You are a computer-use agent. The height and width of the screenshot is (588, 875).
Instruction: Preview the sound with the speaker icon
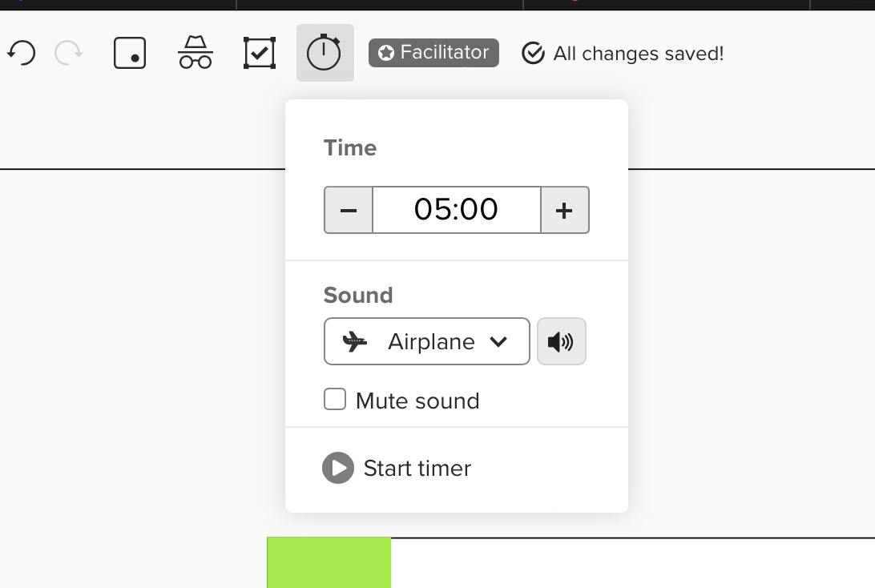[561, 342]
